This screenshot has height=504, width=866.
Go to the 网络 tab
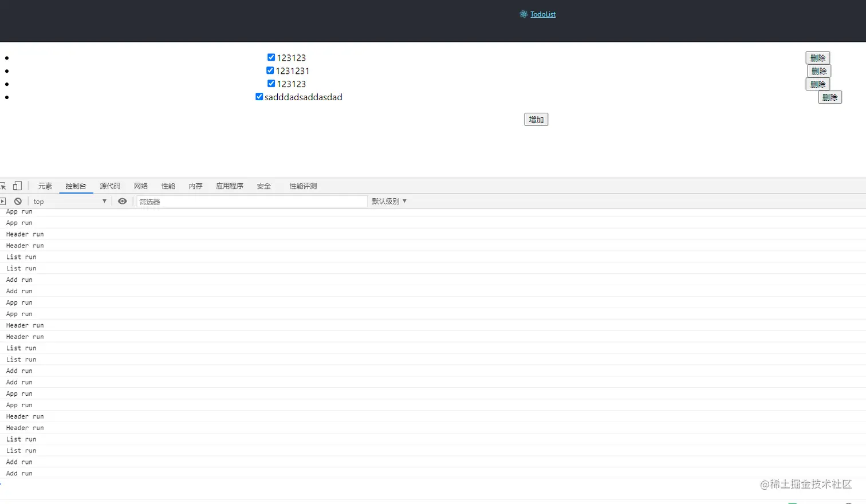pos(141,186)
